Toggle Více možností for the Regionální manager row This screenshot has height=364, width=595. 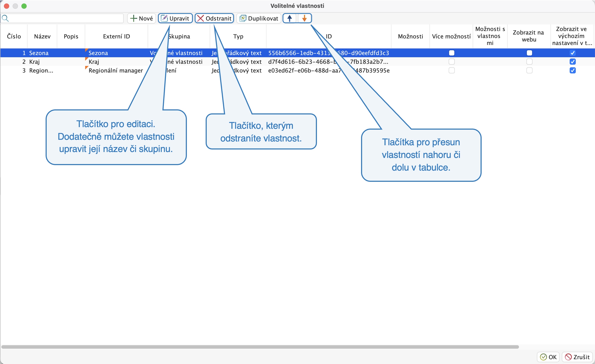click(x=452, y=70)
